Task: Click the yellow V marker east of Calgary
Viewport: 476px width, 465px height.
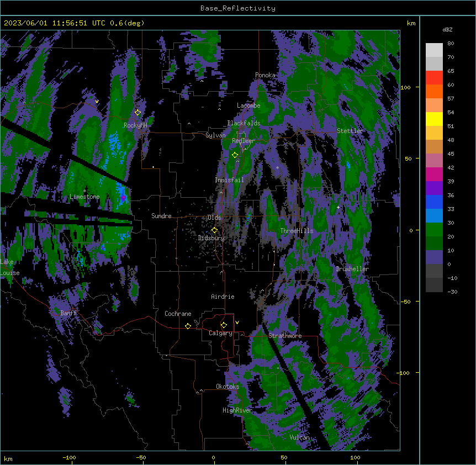Action: point(237,323)
